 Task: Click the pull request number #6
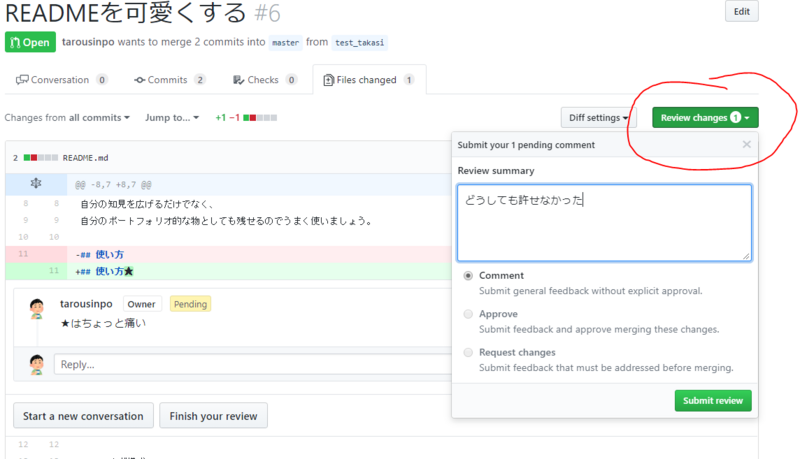268,13
